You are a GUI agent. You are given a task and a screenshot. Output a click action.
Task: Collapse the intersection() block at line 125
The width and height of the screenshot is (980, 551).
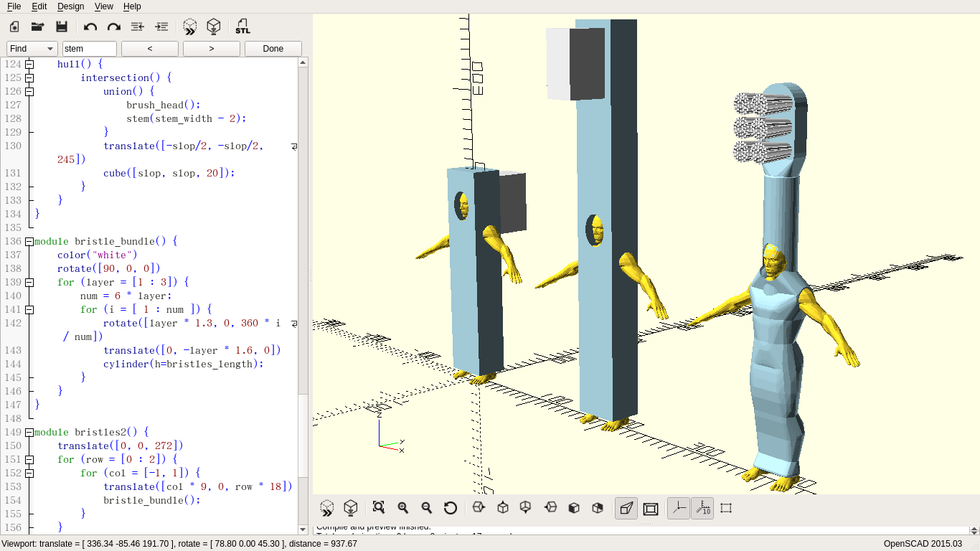(x=29, y=77)
